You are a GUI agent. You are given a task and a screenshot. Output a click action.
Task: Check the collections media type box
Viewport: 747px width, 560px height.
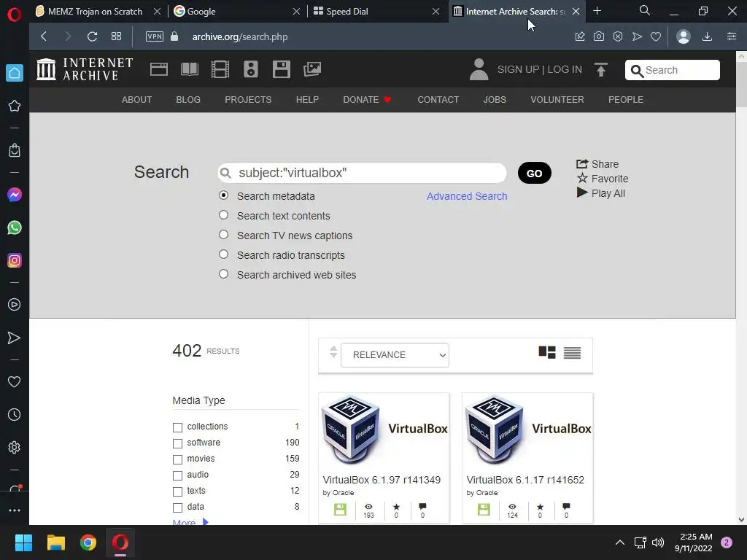pos(177,427)
